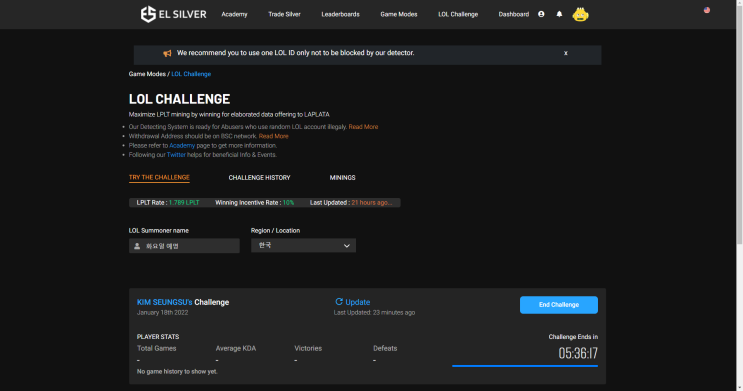
Task: Click the Average KDA stat label
Action: click(x=236, y=348)
